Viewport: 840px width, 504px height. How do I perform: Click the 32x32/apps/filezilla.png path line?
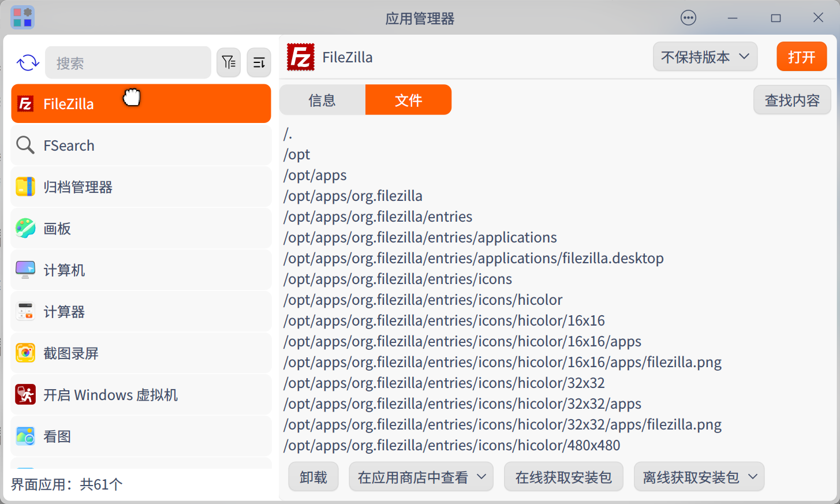coord(503,425)
